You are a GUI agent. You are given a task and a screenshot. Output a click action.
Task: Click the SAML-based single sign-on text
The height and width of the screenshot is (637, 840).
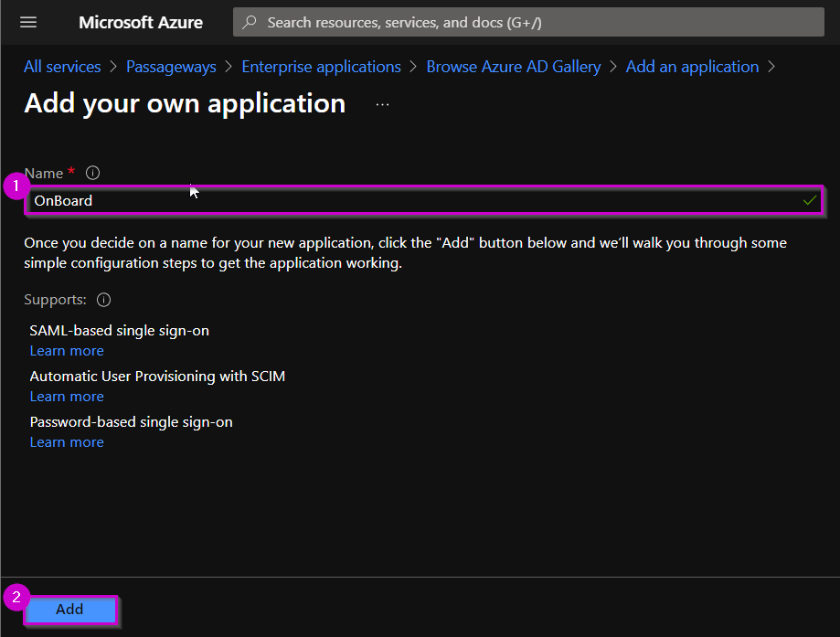click(120, 331)
